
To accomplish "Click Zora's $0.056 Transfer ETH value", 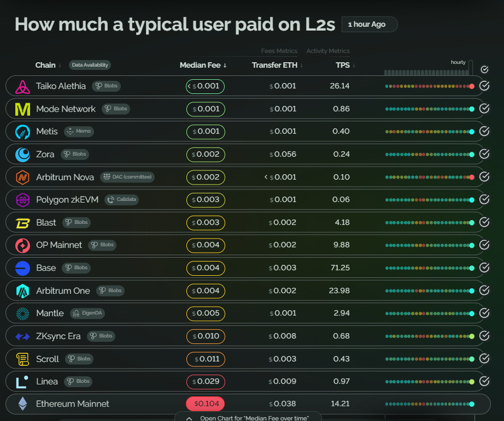I will 283,154.
